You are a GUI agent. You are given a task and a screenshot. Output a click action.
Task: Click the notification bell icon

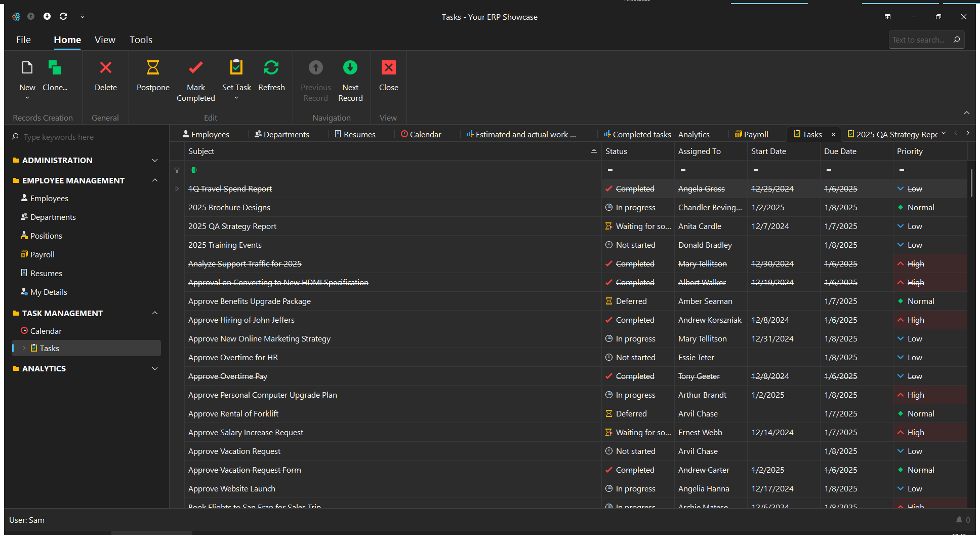(959, 520)
